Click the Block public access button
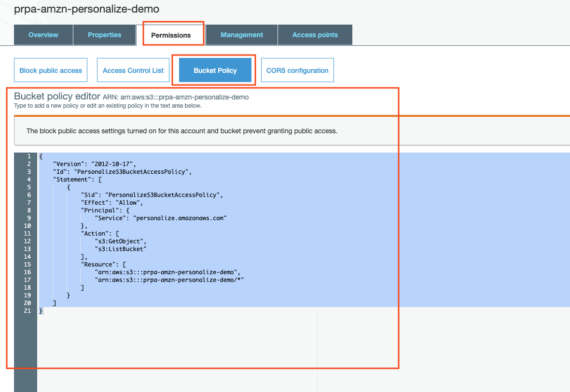Image resolution: width=570 pixels, height=392 pixels. pyautogui.click(x=51, y=70)
